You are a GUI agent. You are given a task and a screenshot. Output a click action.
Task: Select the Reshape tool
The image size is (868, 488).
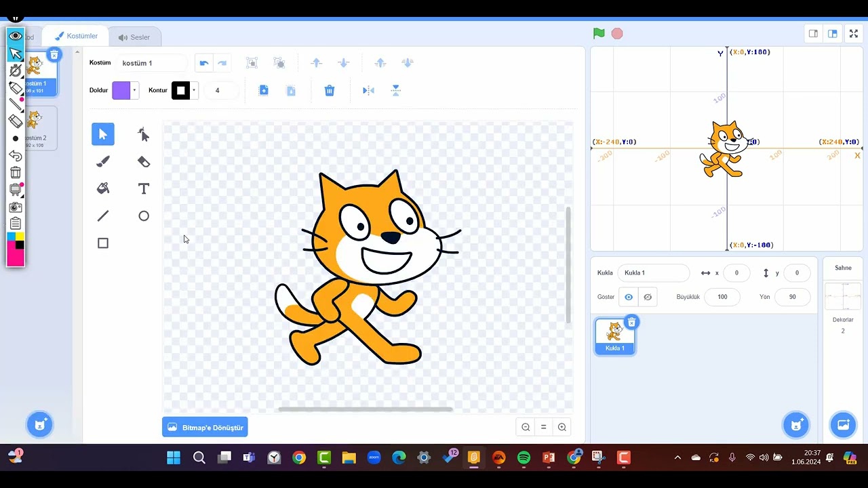pyautogui.click(x=144, y=134)
